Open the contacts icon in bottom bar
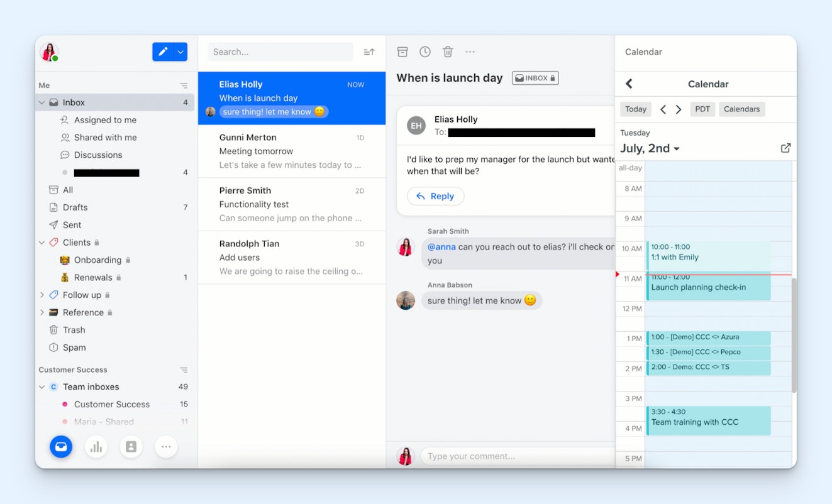The width and height of the screenshot is (832, 504). click(131, 447)
